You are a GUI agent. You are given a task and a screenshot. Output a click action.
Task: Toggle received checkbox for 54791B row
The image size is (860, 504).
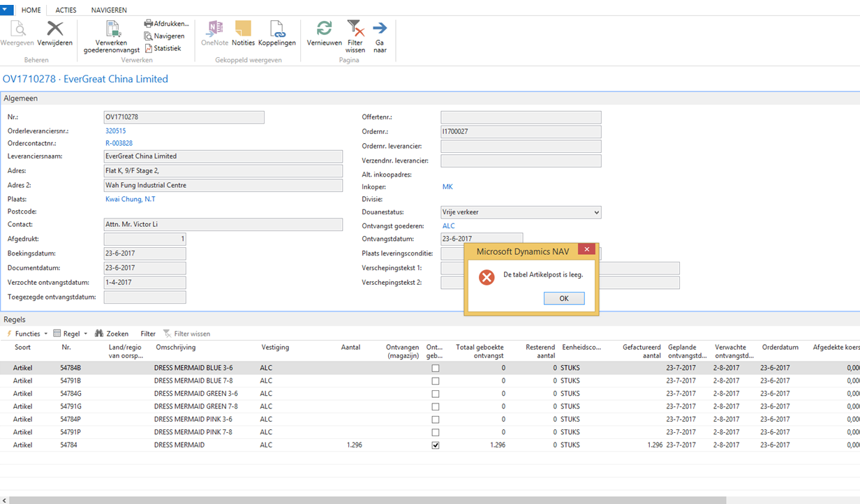[x=436, y=381]
